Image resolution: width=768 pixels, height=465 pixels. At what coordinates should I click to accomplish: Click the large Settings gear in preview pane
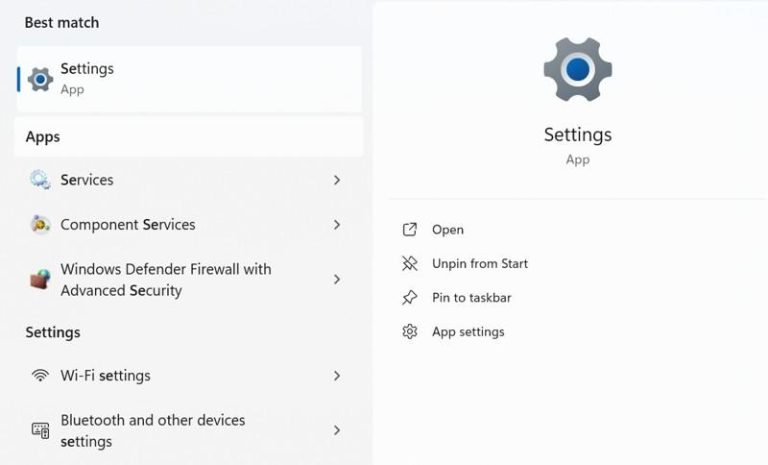click(577, 69)
